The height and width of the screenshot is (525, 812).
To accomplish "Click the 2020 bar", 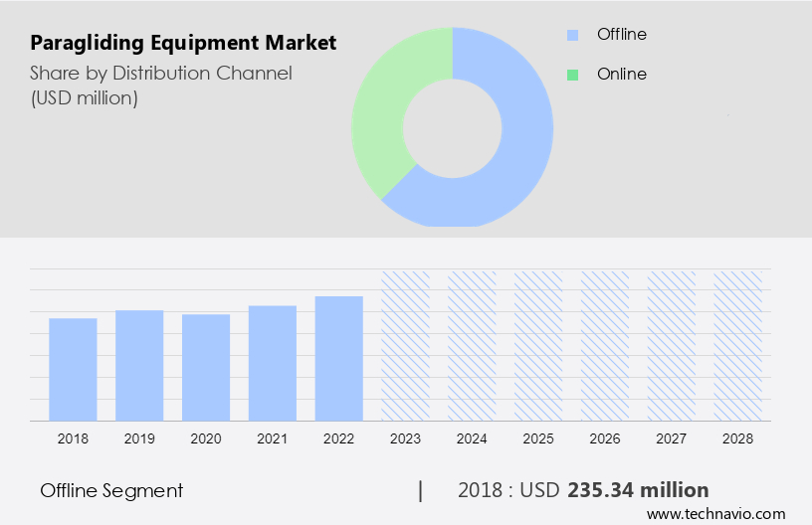I will click(x=206, y=367).
